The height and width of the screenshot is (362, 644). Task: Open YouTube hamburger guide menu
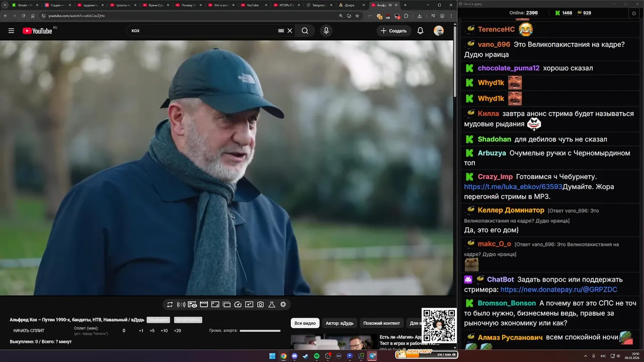coord(11,31)
